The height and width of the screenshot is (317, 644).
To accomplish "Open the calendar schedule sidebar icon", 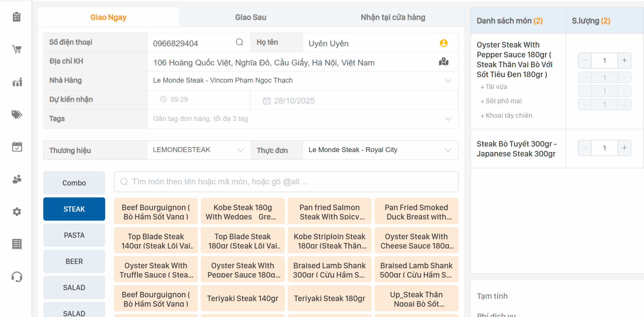I will (x=17, y=147).
